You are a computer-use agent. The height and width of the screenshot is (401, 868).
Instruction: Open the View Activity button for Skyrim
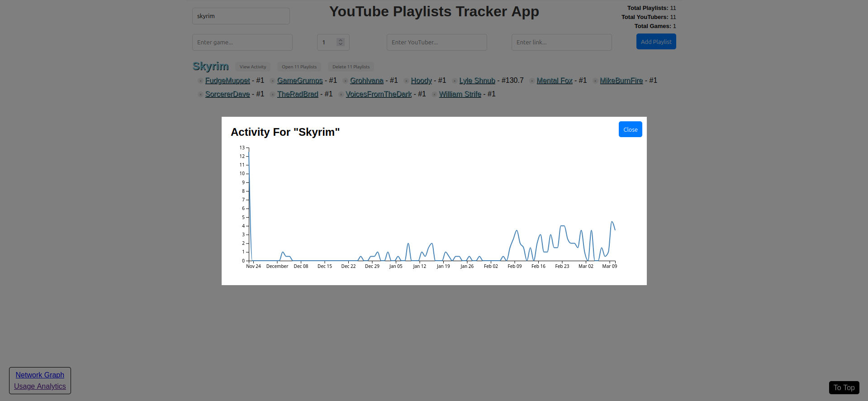pyautogui.click(x=252, y=67)
